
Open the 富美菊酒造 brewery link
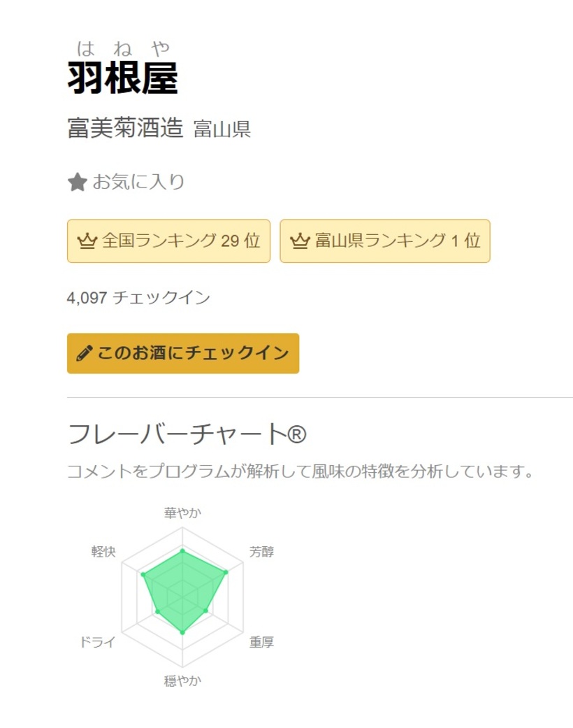pos(125,128)
